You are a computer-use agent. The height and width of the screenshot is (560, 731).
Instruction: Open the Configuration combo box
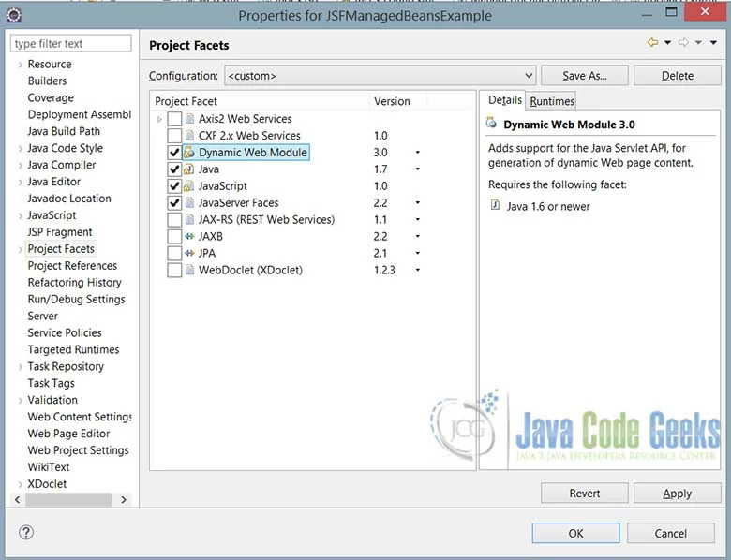(380, 76)
